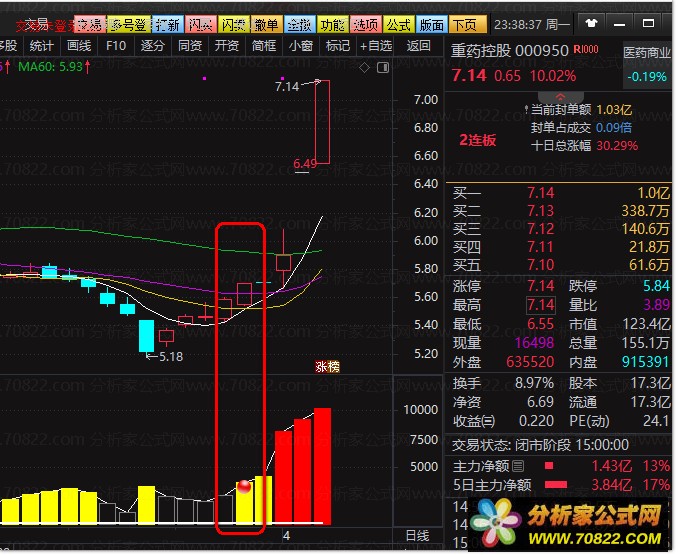
Task: Open the 同资 tab
Action: tap(190, 45)
